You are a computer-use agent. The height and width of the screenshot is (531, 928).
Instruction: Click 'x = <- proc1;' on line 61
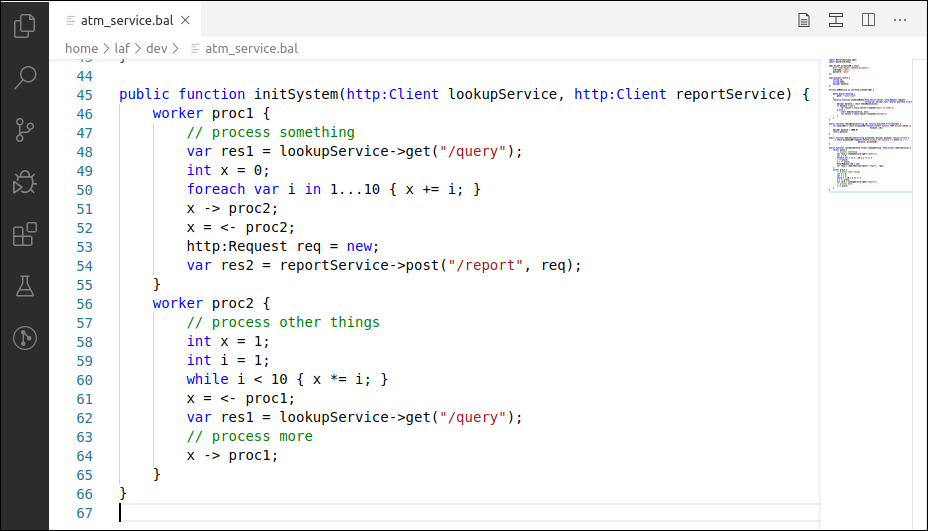240,398
